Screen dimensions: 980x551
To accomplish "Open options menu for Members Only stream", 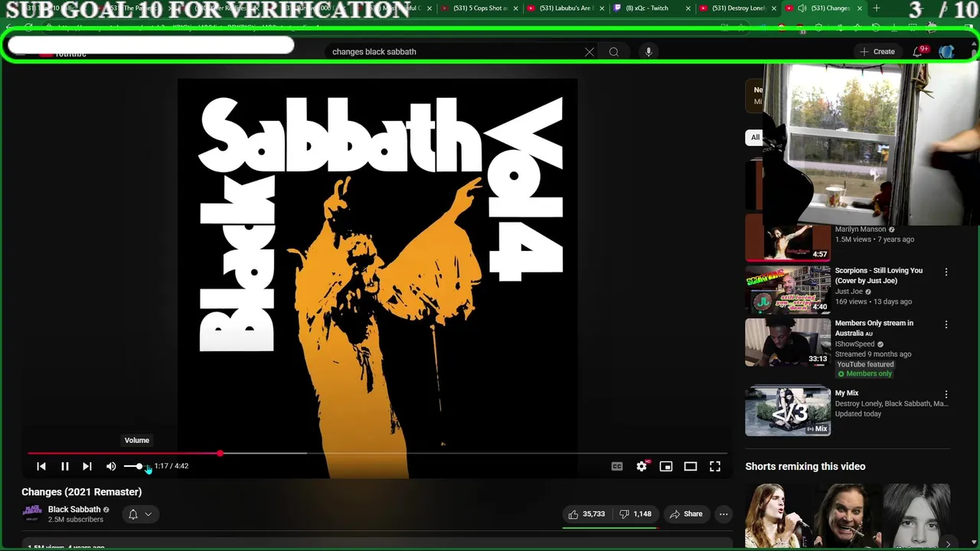I will pos(946,324).
